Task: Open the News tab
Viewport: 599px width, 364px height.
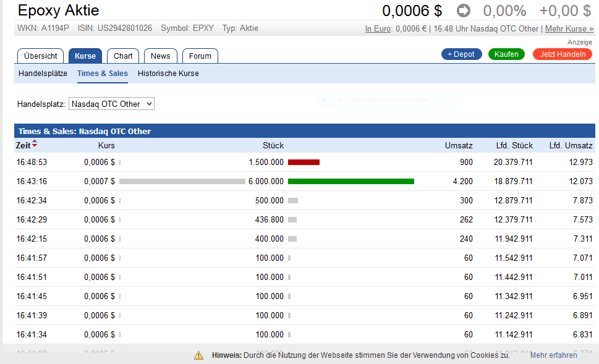Action: pos(161,56)
